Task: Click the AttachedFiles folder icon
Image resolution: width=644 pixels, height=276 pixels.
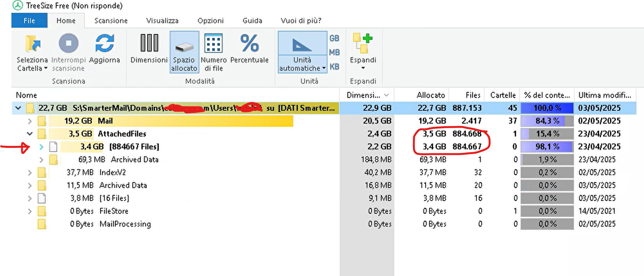Action: click(42, 134)
